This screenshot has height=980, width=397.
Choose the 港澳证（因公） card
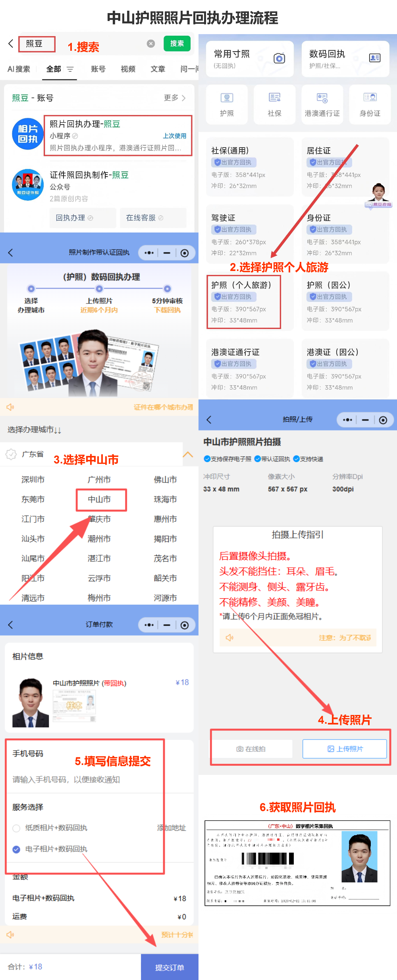[x=345, y=369]
